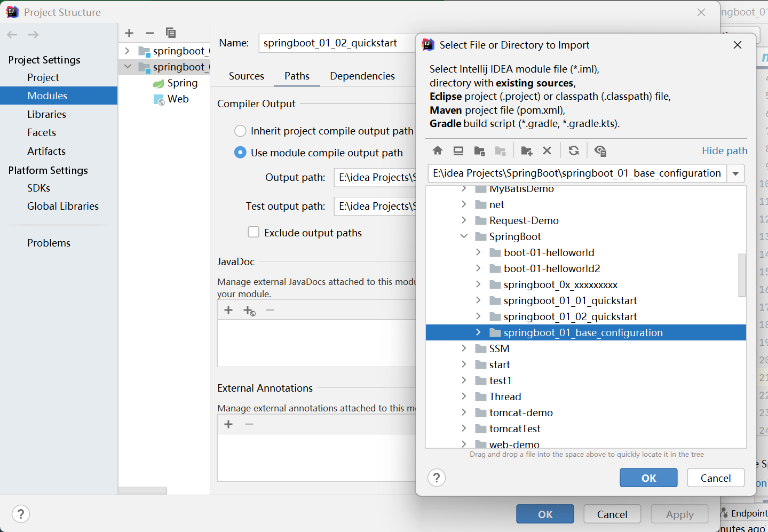The width and height of the screenshot is (768, 532).
Task: Open the path history dropdown
Action: (x=735, y=173)
